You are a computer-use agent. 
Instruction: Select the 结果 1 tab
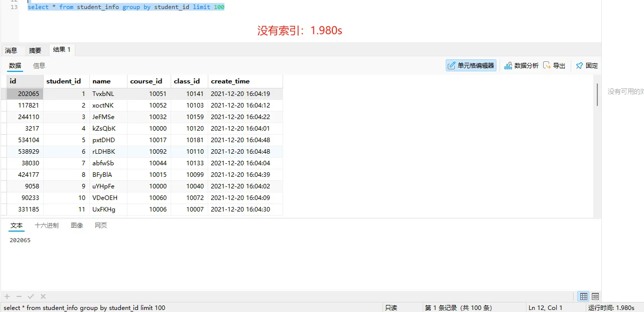tap(62, 50)
